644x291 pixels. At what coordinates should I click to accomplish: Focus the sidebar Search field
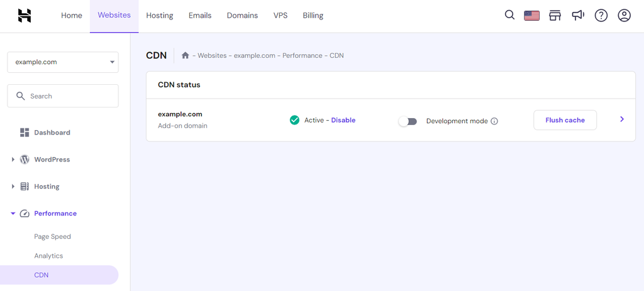tap(63, 96)
